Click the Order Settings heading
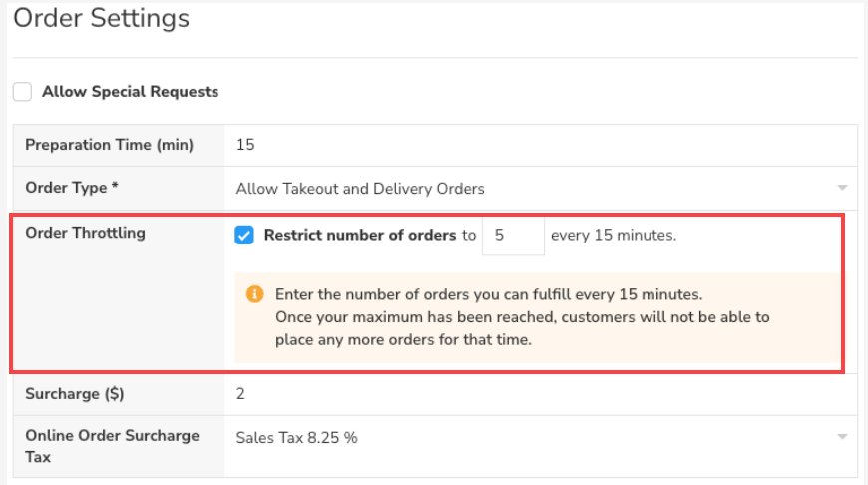The width and height of the screenshot is (868, 485). tap(101, 17)
